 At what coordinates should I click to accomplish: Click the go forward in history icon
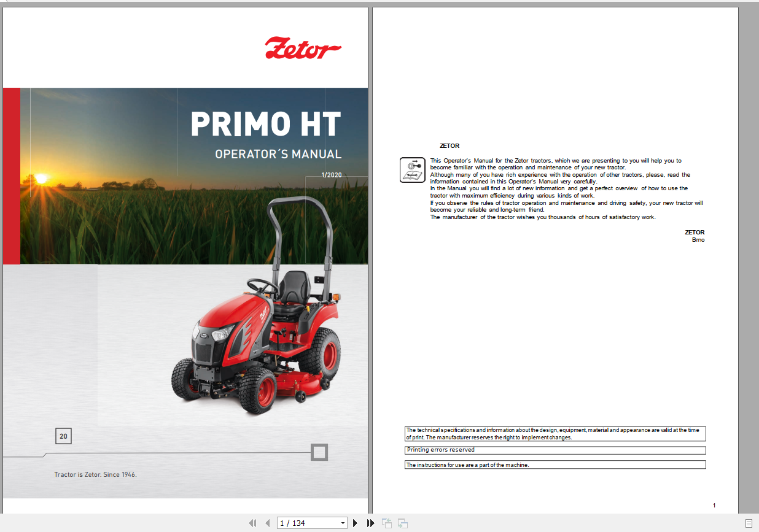pyautogui.click(x=403, y=523)
